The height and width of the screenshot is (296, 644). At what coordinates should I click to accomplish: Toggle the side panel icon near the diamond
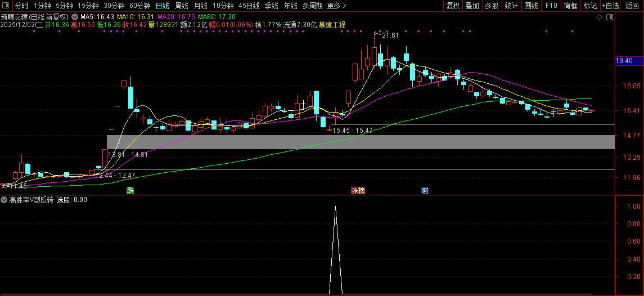(609, 18)
